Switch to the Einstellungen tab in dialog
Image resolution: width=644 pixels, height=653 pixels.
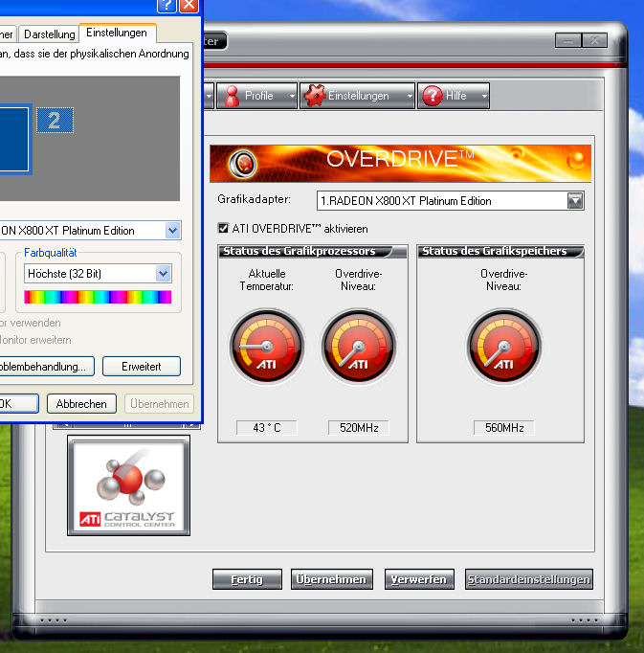pyautogui.click(x=117, y=33)
